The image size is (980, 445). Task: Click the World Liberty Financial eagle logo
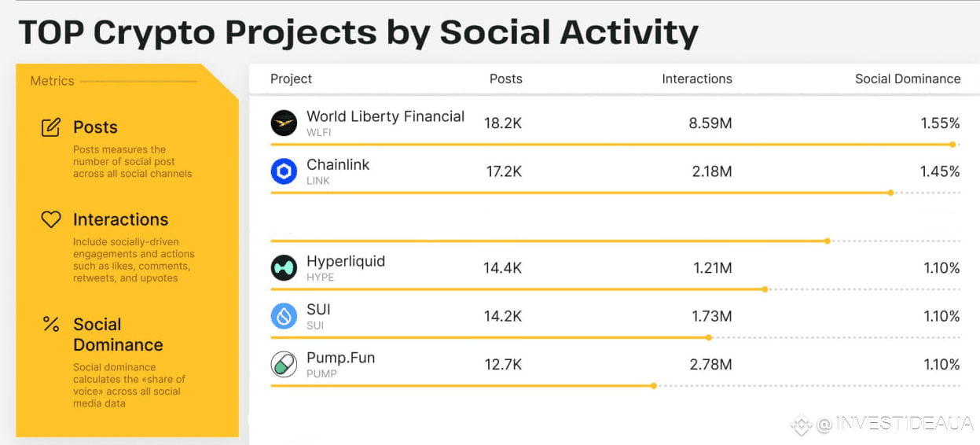pyautogui.click(x=284, y=123)
